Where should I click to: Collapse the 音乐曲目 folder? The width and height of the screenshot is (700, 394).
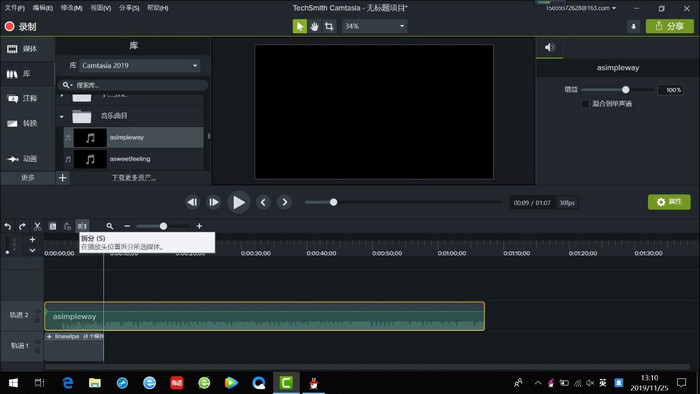click(62, 116)
